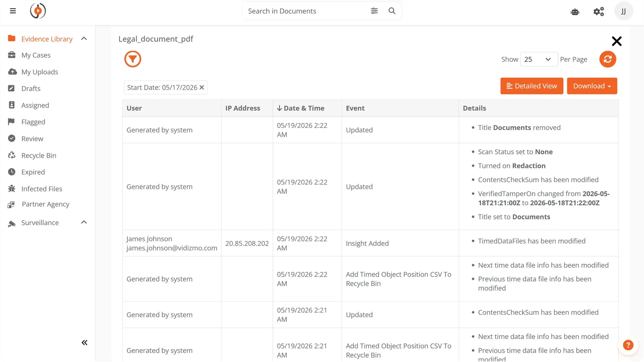
Task: Sort by Date & Time column arrow
Action: (x=279, y=108)
